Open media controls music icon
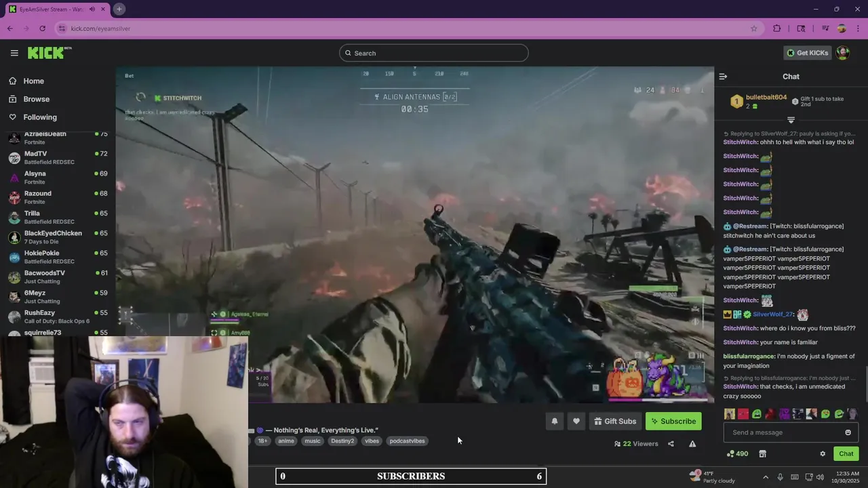 pos(825,28)
